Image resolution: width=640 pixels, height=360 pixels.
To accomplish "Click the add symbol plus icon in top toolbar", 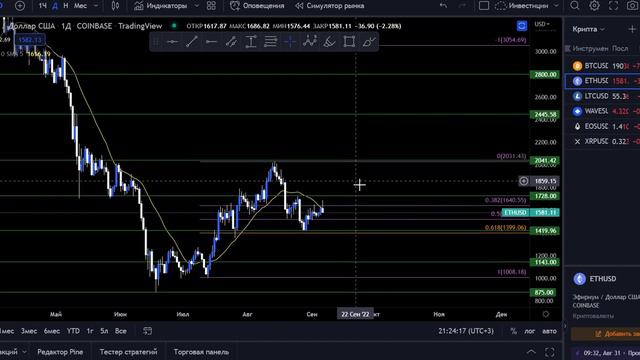I will point(20,6).
